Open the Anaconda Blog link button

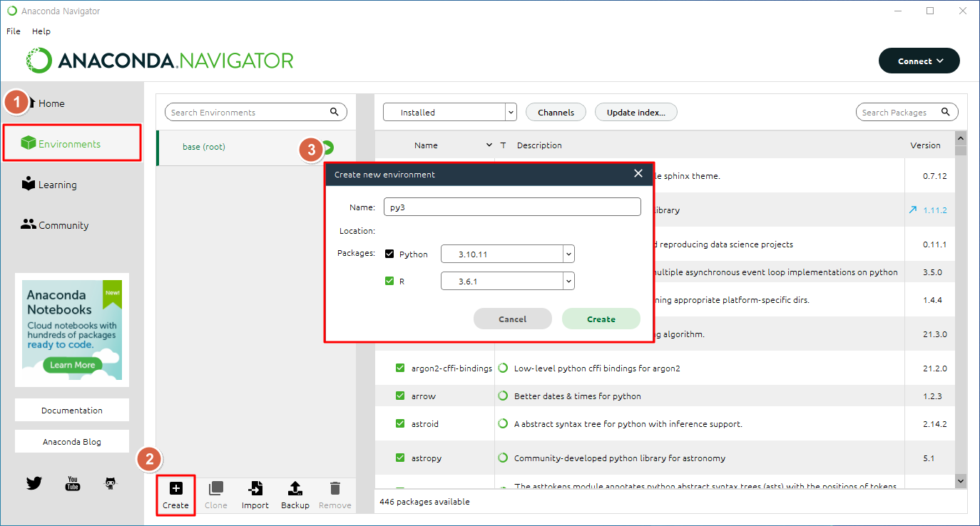(72, 442)
